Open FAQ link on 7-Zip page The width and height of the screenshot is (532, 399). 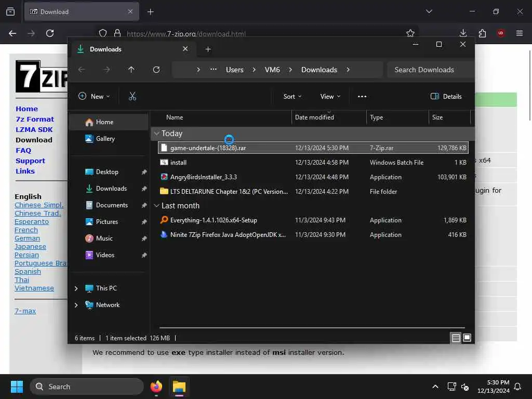(23, 150)
